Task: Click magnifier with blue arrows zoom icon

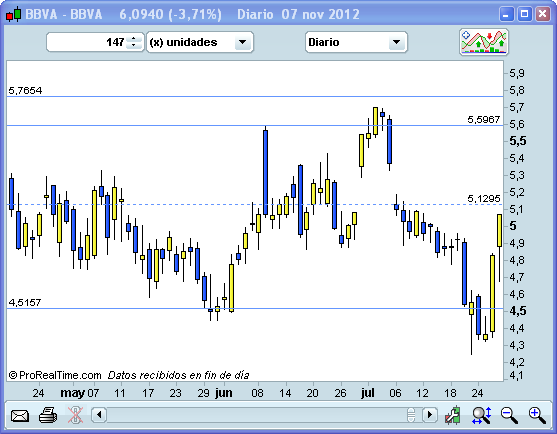Action: coord(482,415)
